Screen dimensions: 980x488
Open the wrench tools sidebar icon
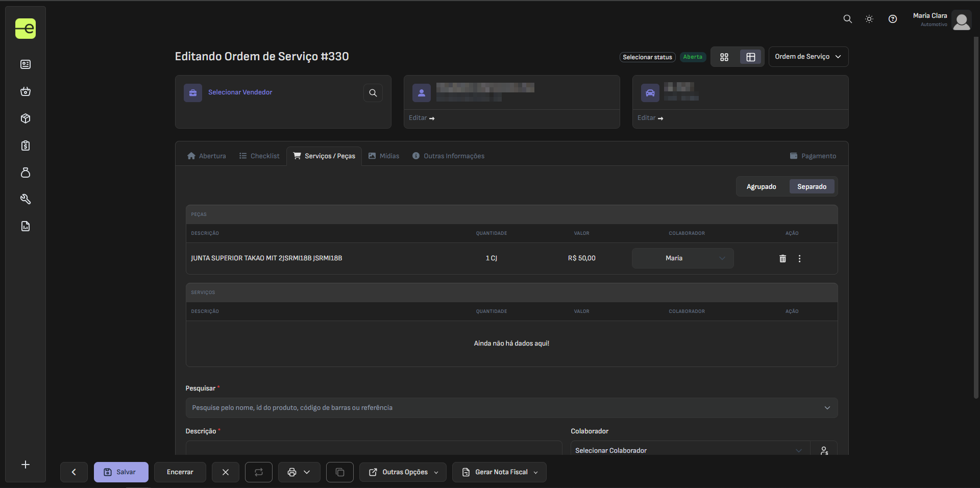[26, 199]
